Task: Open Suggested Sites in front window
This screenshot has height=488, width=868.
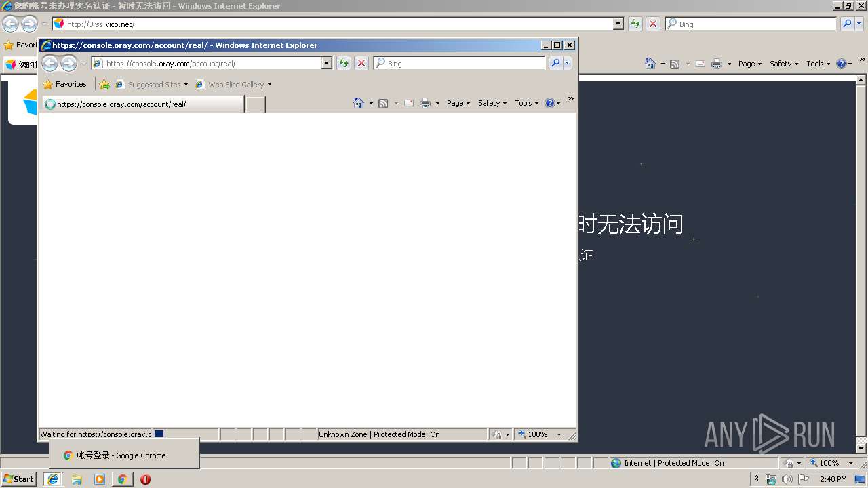Action: click(152, 85)
